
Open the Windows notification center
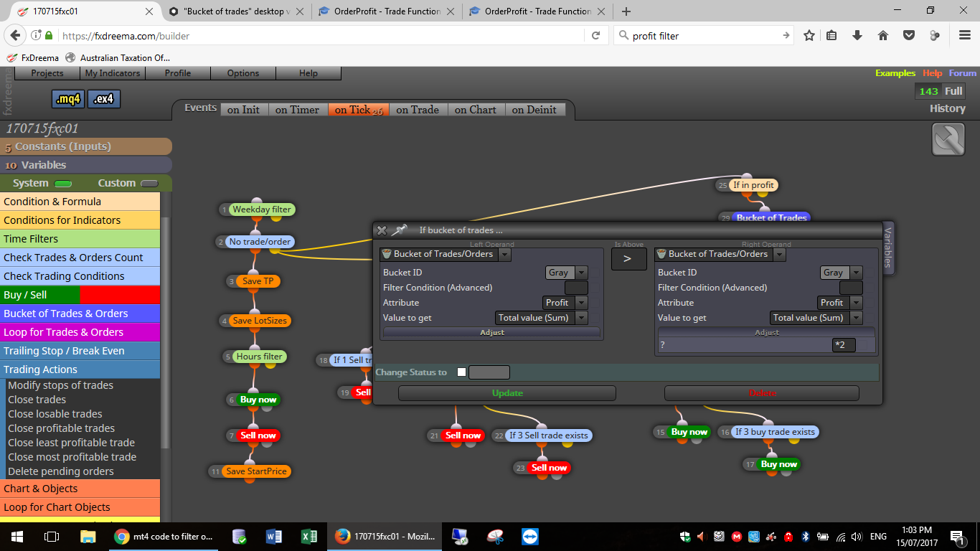[956, 536]
